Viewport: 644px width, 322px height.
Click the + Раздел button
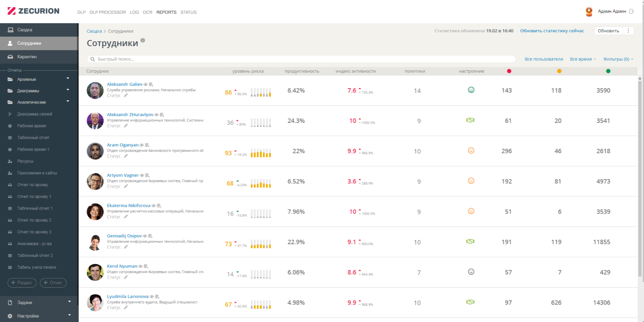point(22,283)
